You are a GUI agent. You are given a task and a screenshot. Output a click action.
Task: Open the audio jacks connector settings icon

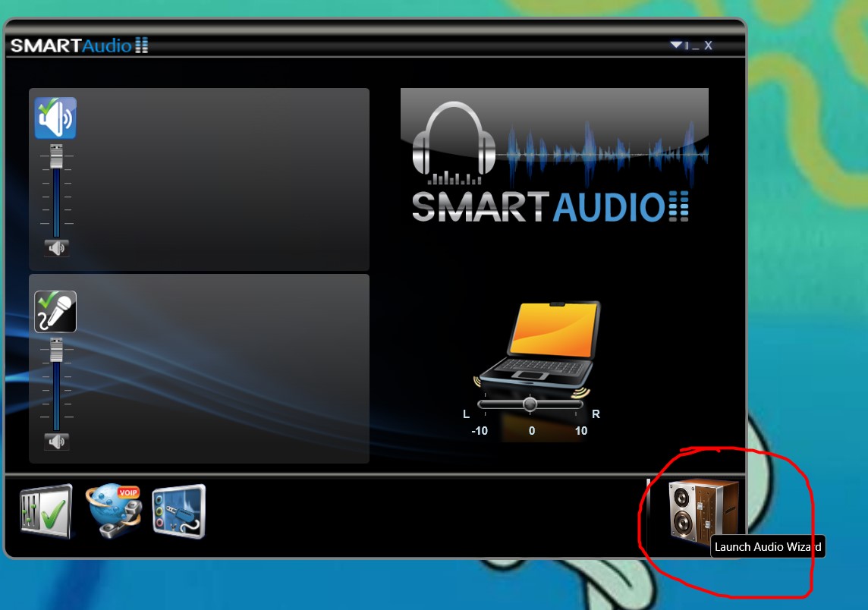[x=179, y=511]
